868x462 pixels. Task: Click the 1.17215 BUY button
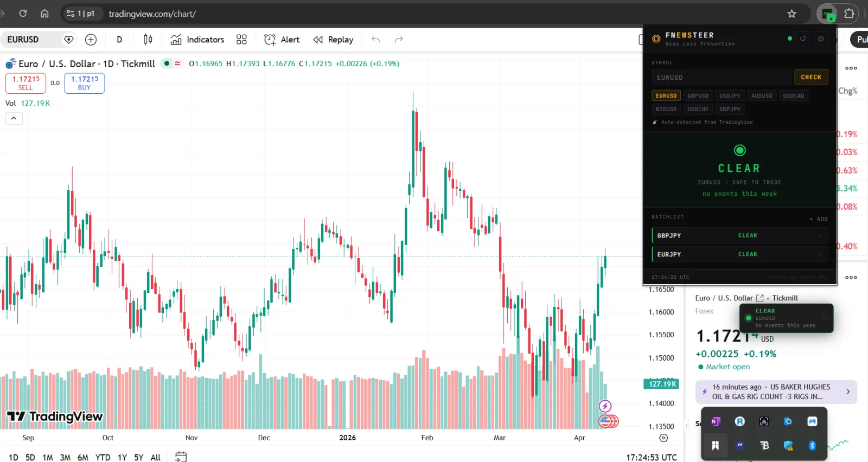pyautogui.click(x=85, y=83)
